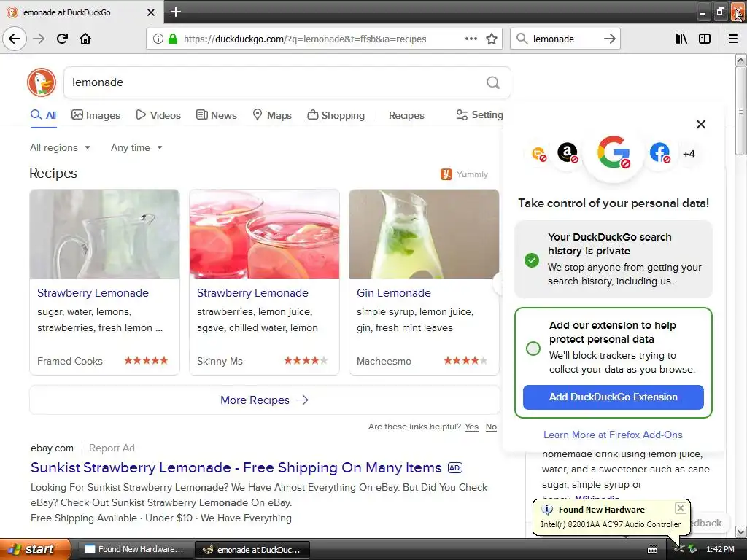
Task: Dismiss the personal data popup
Action: 701,124
